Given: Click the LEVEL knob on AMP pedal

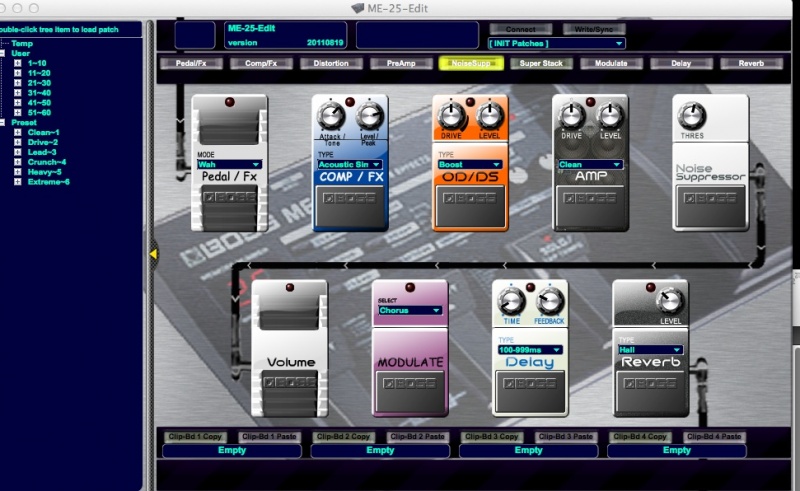Looking at the screenshot, I should (610, 115).
